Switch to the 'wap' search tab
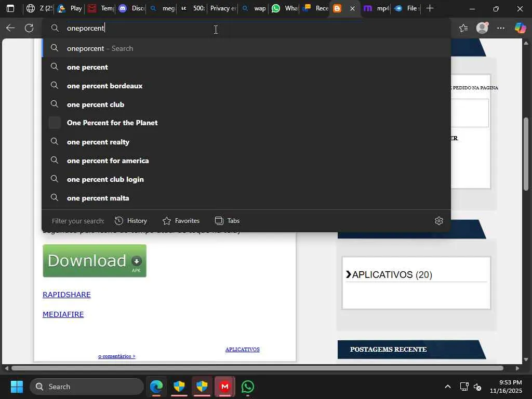 pyautogui.click(x=254, y=8)
